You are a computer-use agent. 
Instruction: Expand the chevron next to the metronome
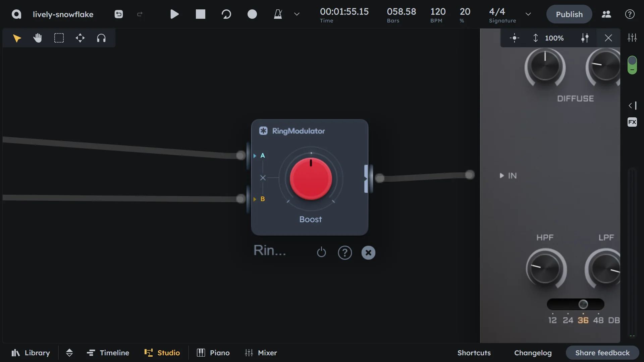[297, 14]
